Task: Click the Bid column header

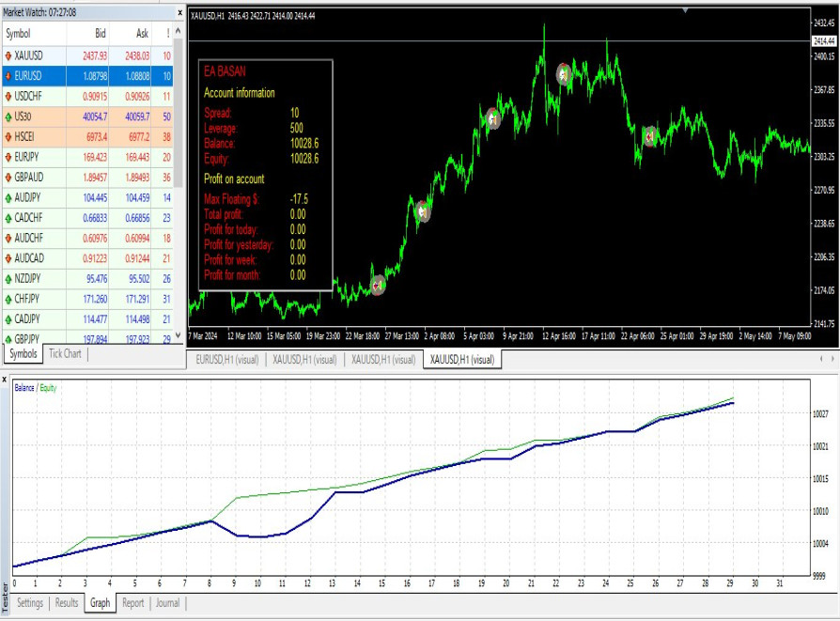Action: tap(96, 33)
